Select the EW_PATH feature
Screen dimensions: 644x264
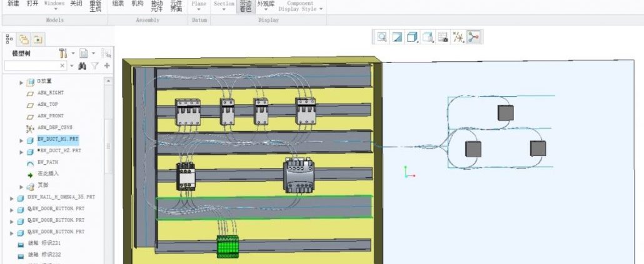tap(48, 162)
